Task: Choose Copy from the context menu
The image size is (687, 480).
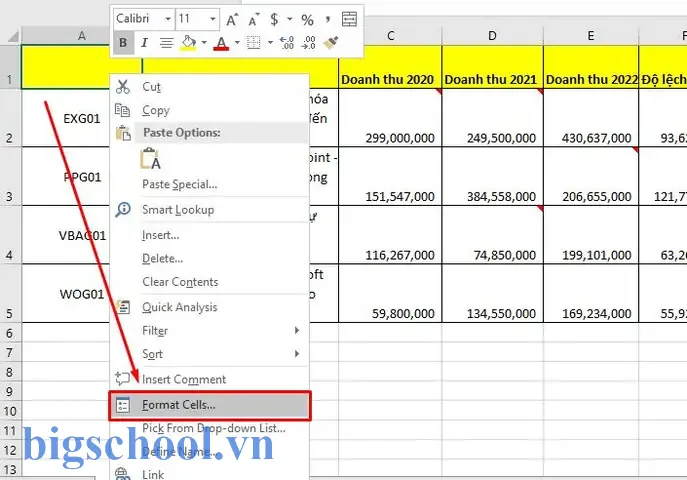Action: [x=209, y=110]
